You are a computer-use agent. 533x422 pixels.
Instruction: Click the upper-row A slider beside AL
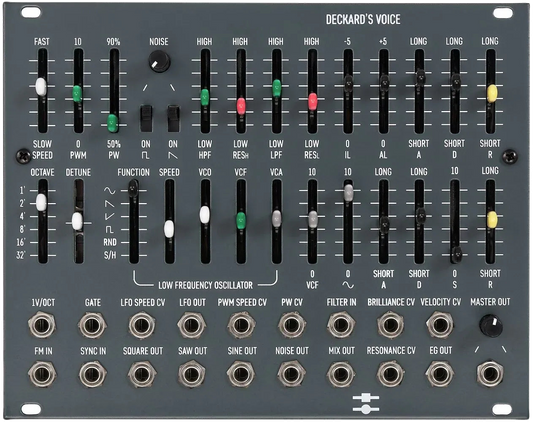pyautogui.click(x=421, y=78)
